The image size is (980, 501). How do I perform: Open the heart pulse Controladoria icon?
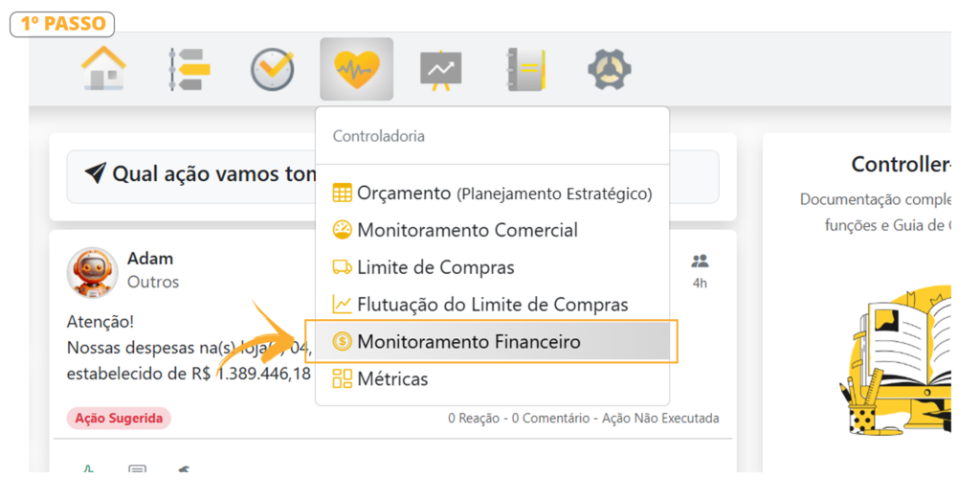point(356,69)
